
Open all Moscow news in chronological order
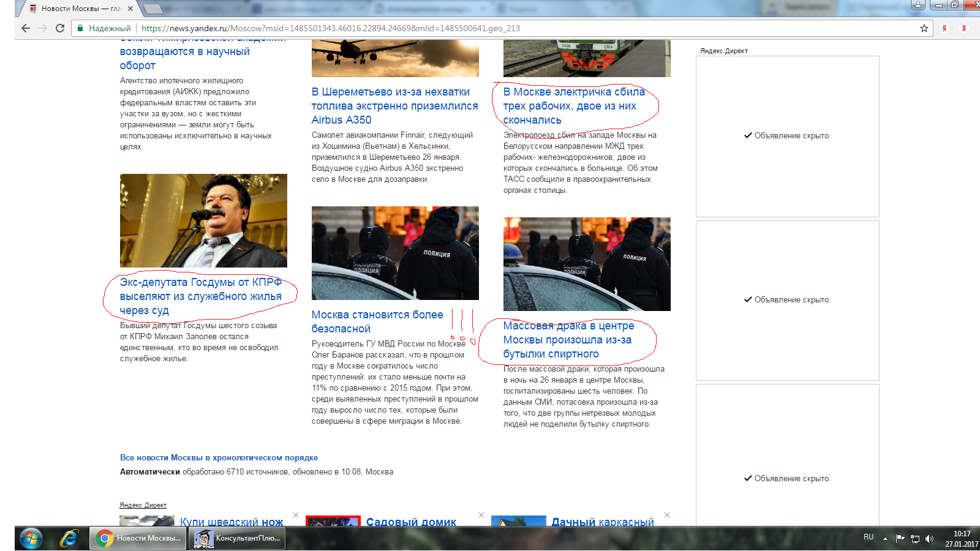pyautogui.click(x=219, y=457)
